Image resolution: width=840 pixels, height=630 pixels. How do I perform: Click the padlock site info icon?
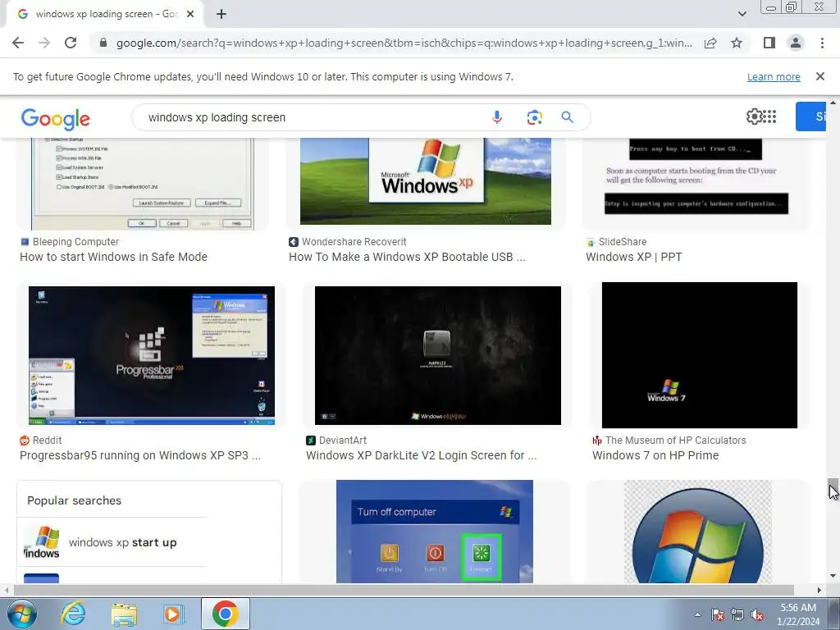[x=103, y=43]
